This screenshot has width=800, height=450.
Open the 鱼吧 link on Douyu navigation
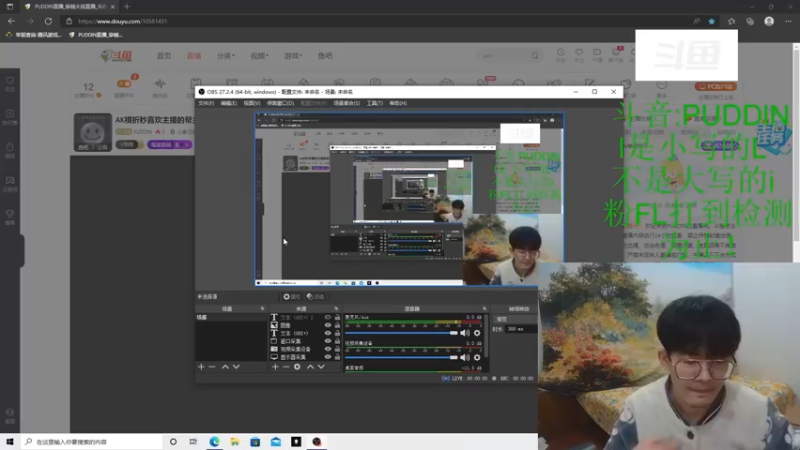click(x=325, y=56)
